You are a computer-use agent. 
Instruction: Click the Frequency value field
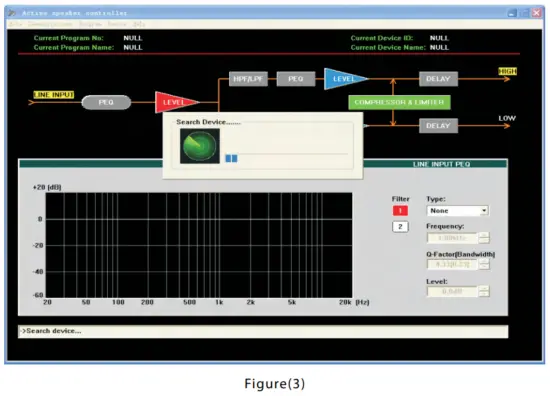[x=452, y=238]
